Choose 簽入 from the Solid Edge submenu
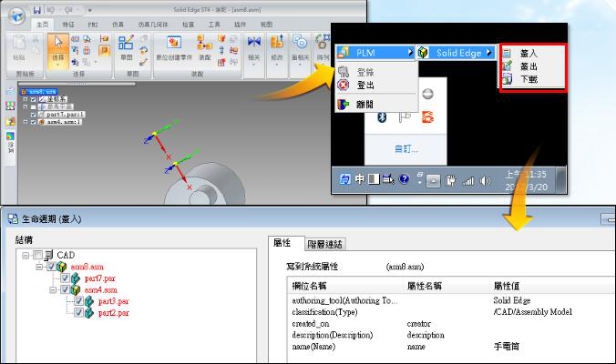The width and height of the screenshot is (616, 364). (528, 54)
